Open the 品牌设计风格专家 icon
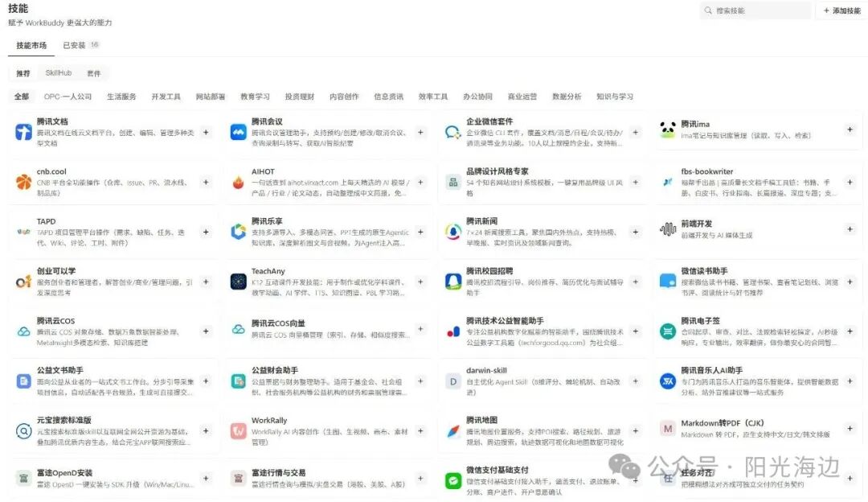 (x=452, y=182)
